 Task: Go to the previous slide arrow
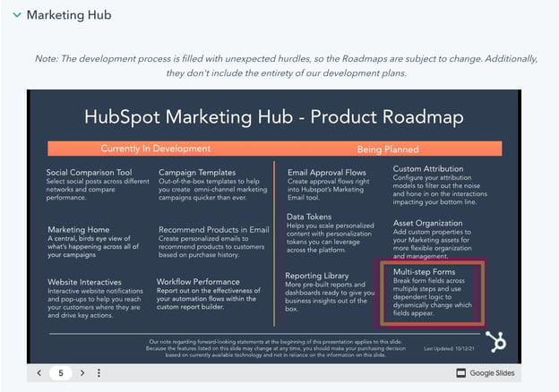[39, 372]
